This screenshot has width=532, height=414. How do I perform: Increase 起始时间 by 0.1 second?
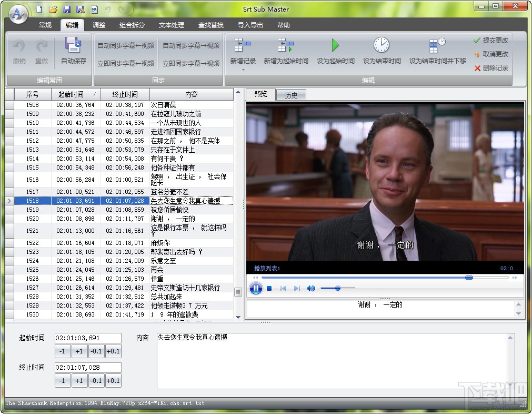(113, 351)
